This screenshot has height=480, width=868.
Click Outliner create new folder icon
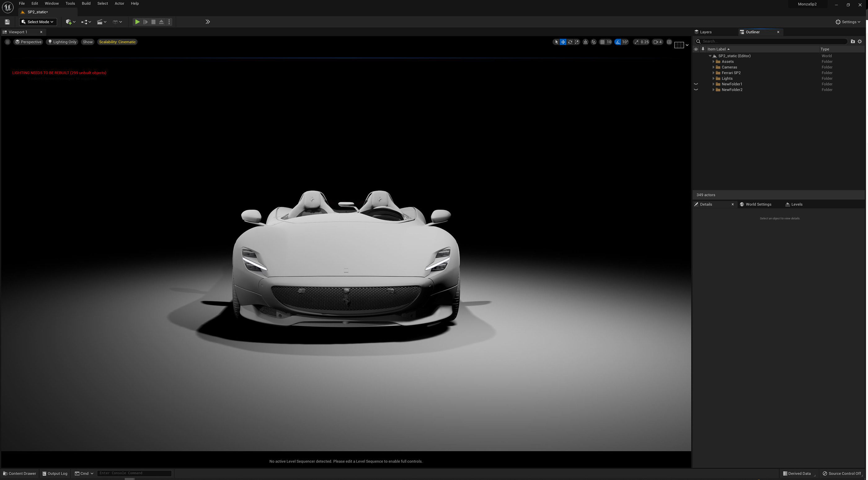pos(853,41)
